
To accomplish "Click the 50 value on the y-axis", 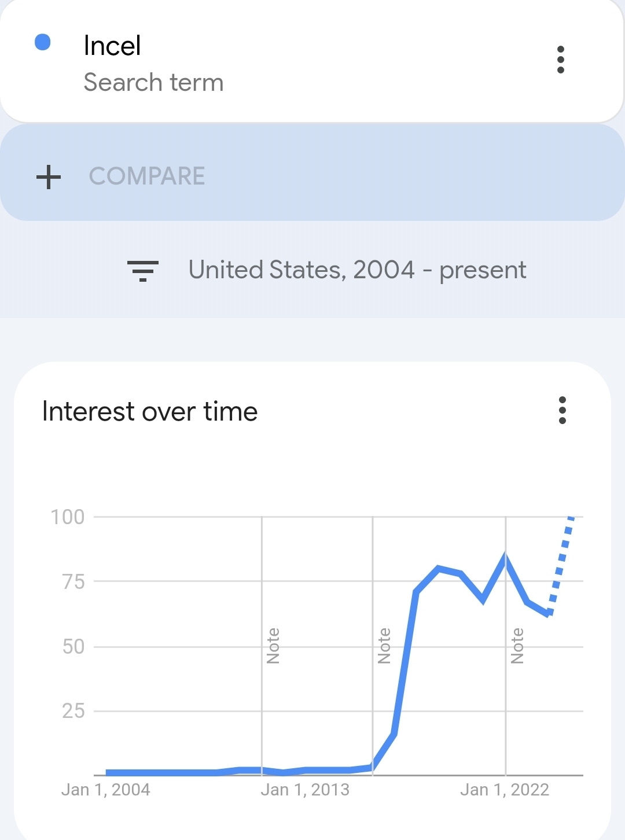I will (x=73, y=646).
